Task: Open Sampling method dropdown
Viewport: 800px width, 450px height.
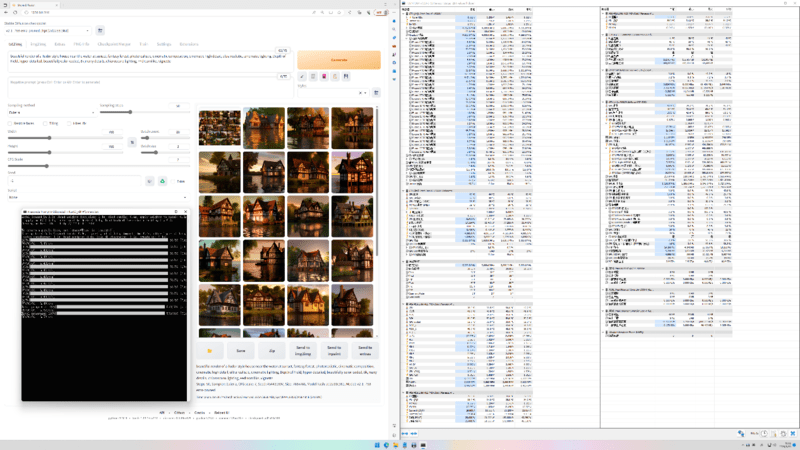Action: point(52,112)
